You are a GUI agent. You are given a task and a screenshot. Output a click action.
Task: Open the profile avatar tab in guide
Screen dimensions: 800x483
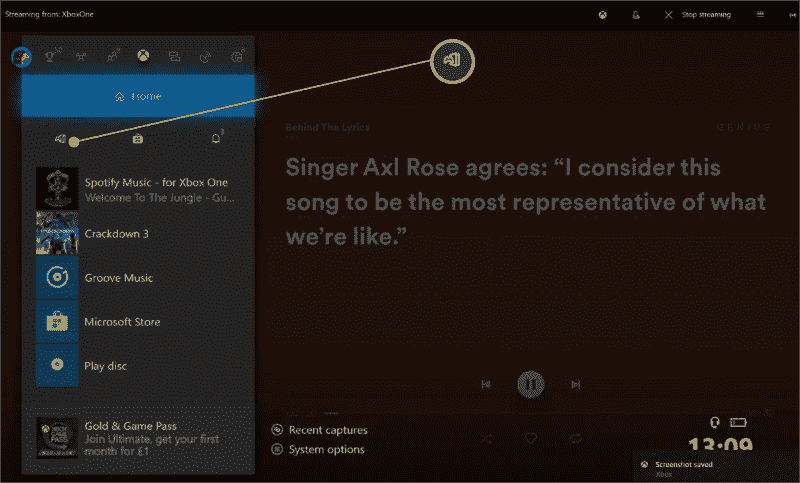(21, 57)
